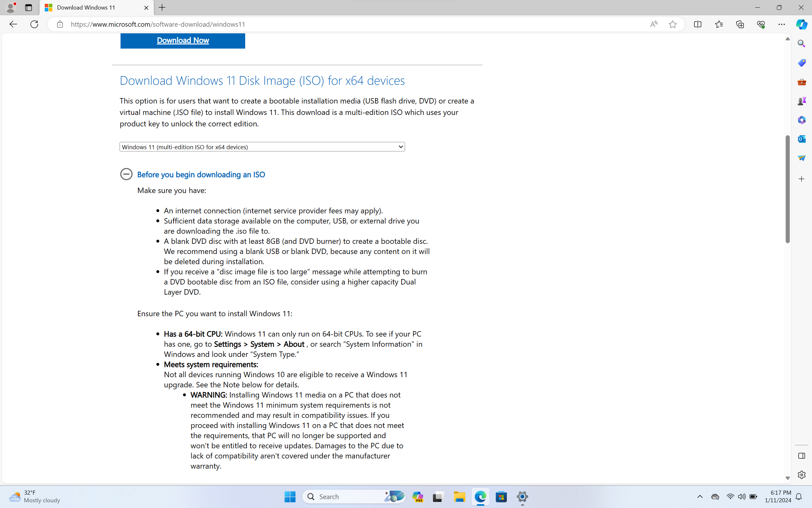Viewport: 812px width, 508px height.
Task: Open Microsoft 365 in the sidebar
Action: (x=801, y=120)
